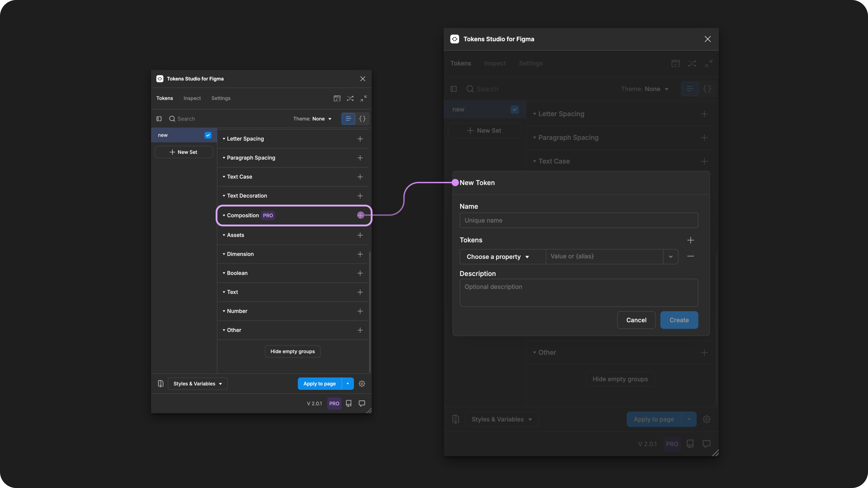Add a new Text Decoration token in left window

coord(360,196)
